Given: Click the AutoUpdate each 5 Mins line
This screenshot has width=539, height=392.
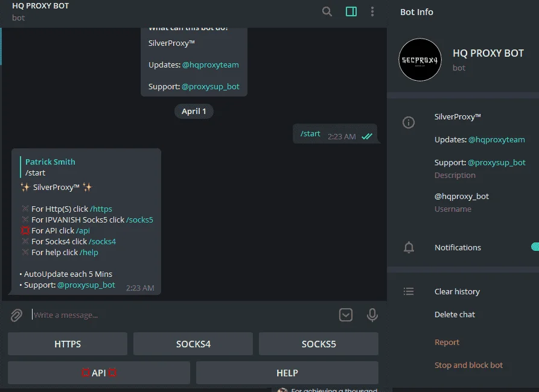Looking at the screenshot, I should point(66,274).
